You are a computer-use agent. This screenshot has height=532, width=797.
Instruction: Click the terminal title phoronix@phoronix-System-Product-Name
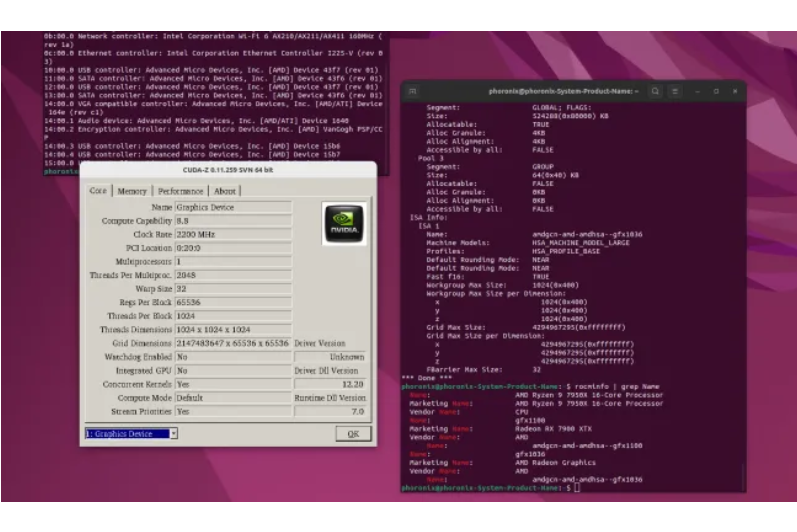point(563,91)
